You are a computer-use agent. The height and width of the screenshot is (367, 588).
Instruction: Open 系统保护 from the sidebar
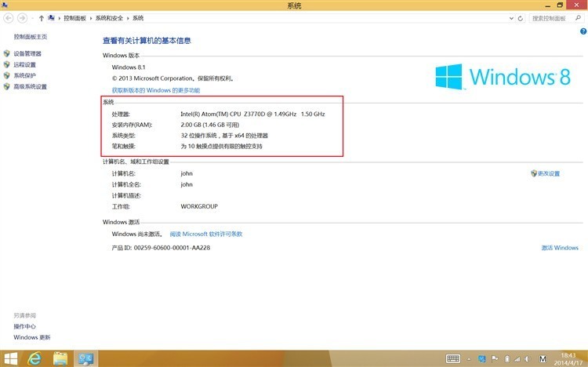[25, 75]
